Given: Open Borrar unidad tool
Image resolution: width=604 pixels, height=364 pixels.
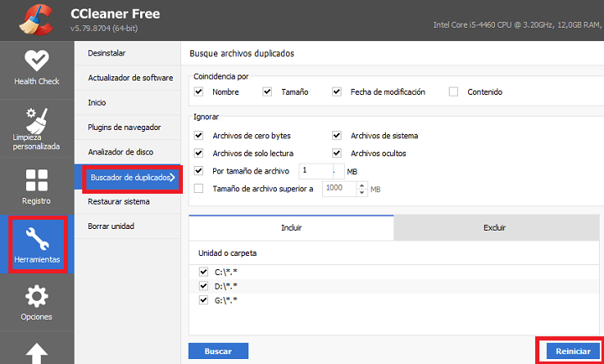Looking at the screenshot, I should tap(128, 226).
